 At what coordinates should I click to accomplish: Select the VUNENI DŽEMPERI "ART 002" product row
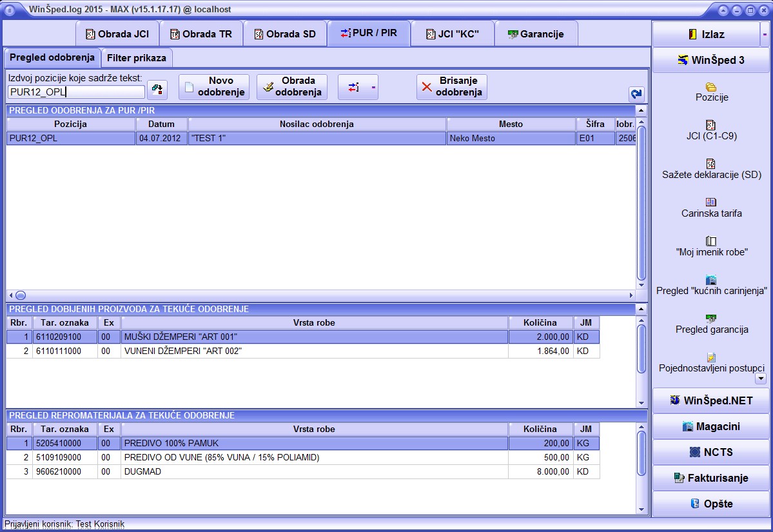click(303, 351)
